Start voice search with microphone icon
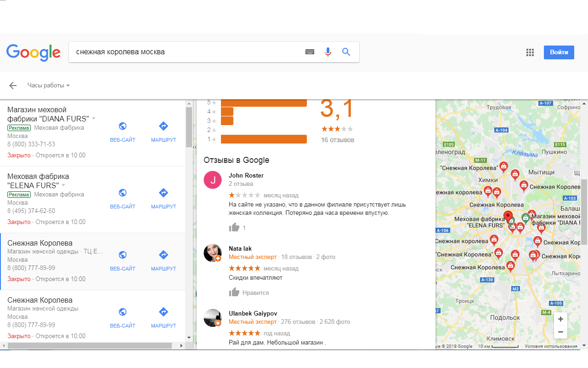This screenshot has height=368, width=588. pyautogui.click(x=328, y=52)
